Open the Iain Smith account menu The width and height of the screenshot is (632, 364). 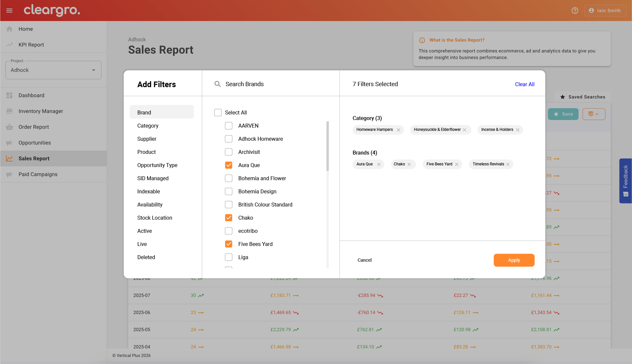[605, 11]
